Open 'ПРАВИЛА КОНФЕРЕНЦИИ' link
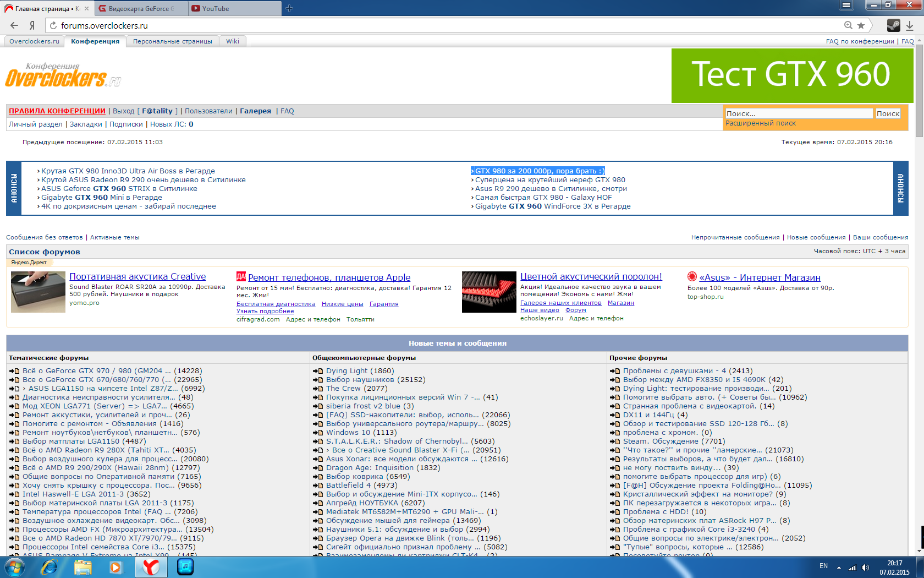 pyautogui.click(x=57, y=111)
